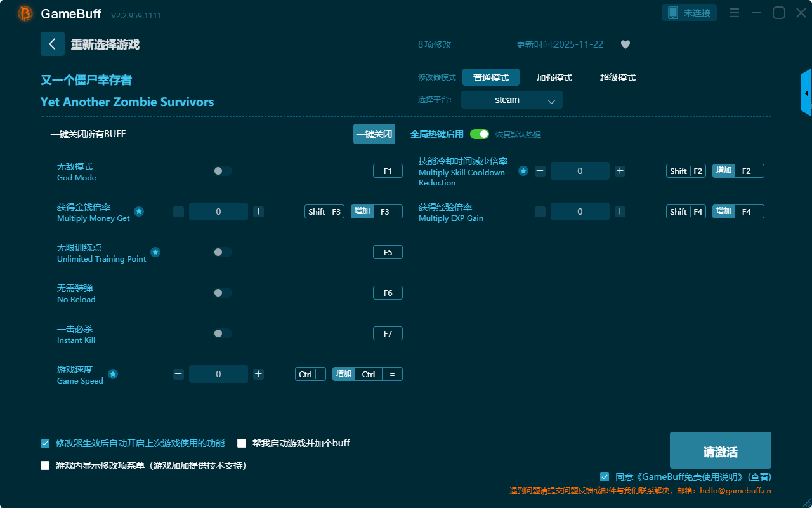The height and width of the screenshot is (508, 812).
Task: Open the hamburger menu in title bar
Action: (x=734, y=13)
